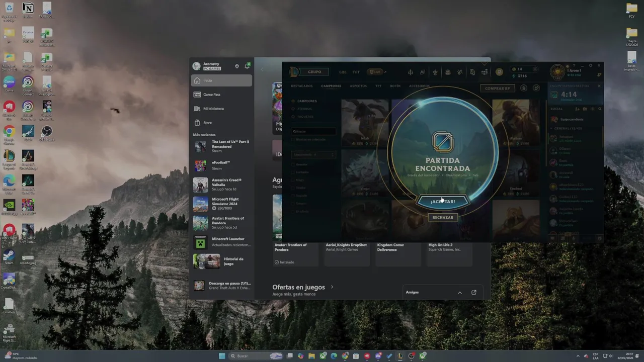
Task: Open League of Legends desktop shortcut
Action: [x=9, y=158]
